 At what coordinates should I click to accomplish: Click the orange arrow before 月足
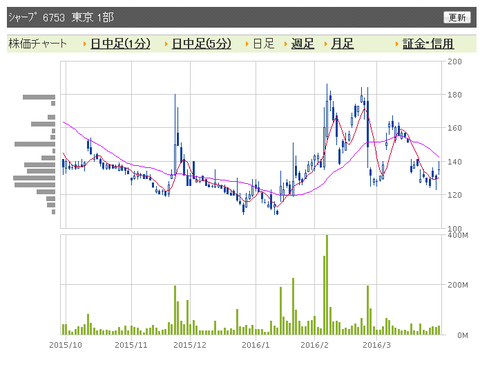click(326, 44)
